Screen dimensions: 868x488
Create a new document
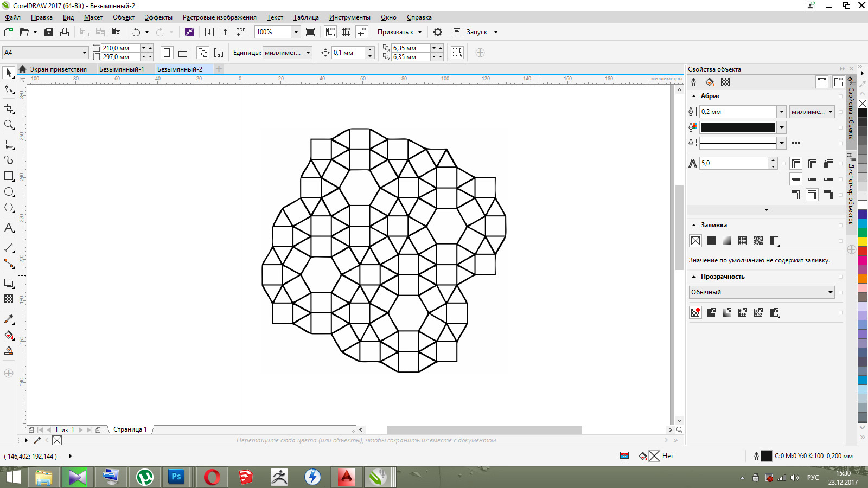[8, 32]
